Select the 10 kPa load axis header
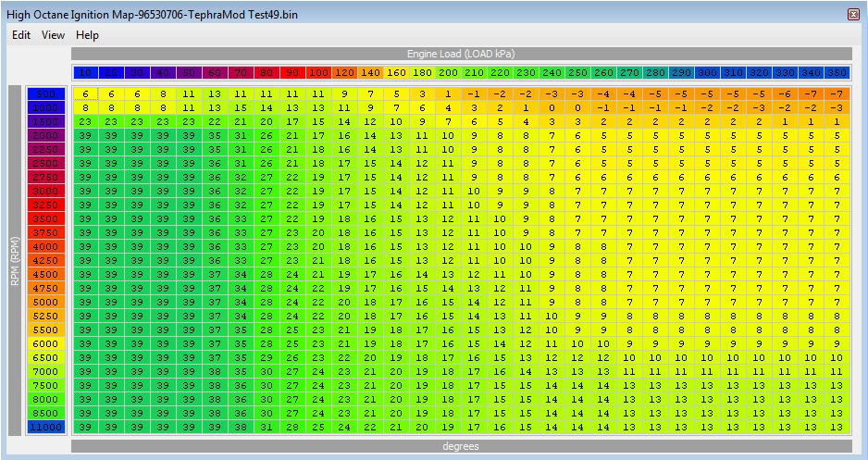Image resolution: width=868 pixels, height=460 pixels. [85, 72]
